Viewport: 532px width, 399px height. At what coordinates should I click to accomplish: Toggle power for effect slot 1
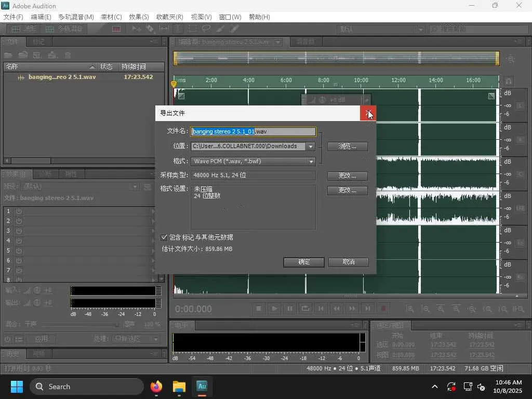point(19,211)
